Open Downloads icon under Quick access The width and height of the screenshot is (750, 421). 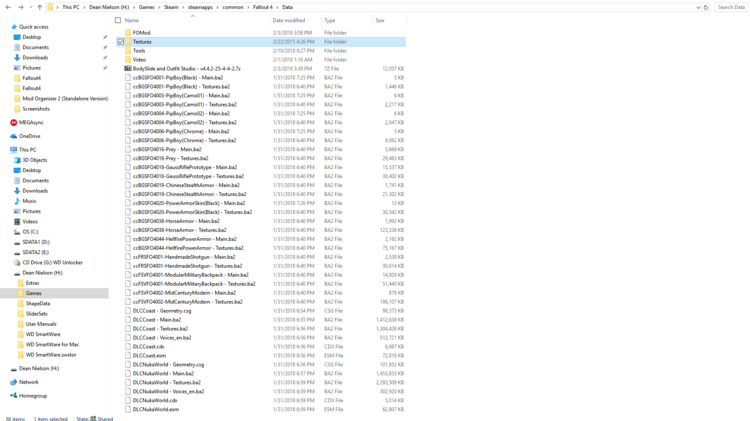pos(17,57)
